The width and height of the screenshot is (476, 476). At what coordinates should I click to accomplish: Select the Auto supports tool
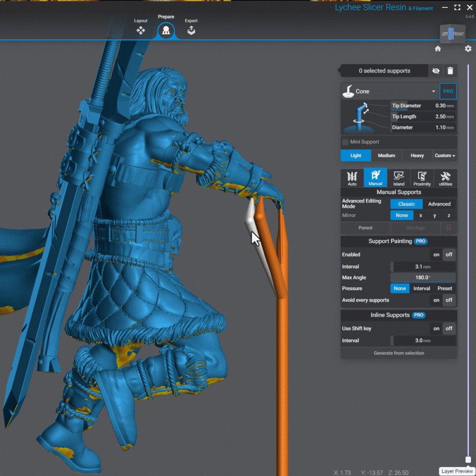[x=352, y=178]
